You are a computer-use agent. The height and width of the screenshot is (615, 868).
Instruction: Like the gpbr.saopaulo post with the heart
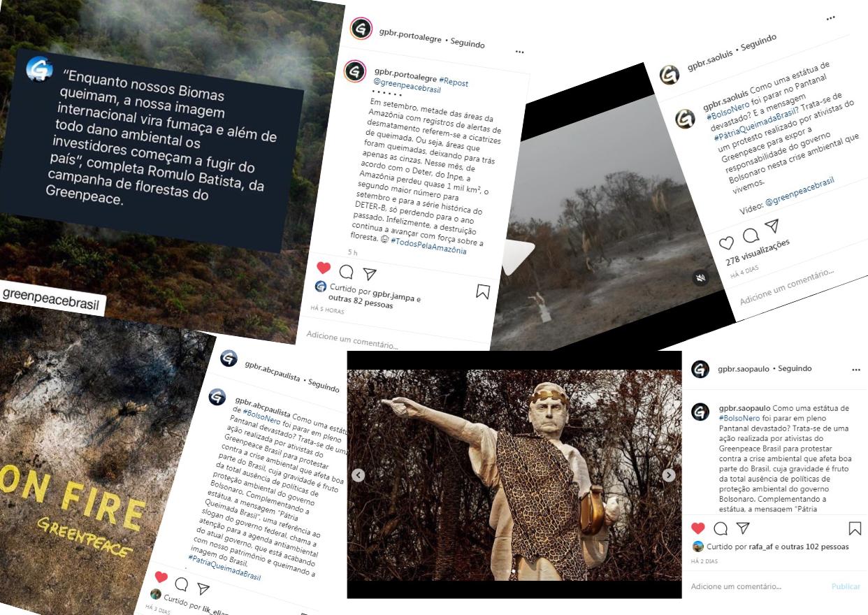698,528
